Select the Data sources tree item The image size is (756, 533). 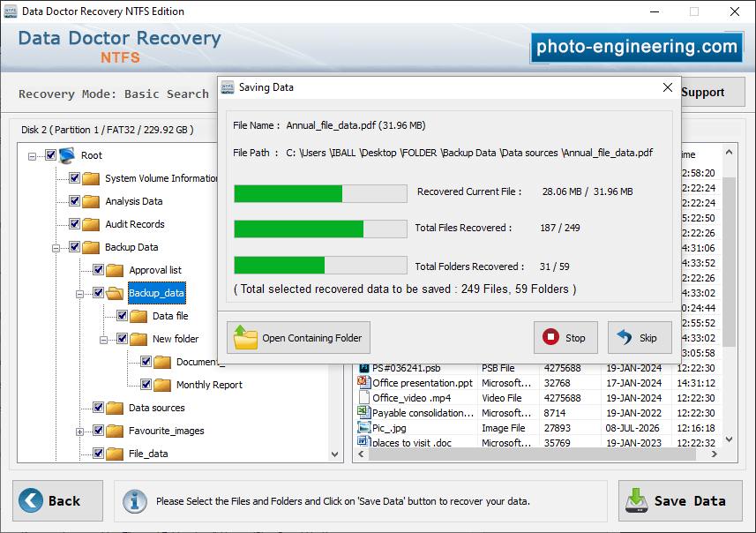click(157, 408)
